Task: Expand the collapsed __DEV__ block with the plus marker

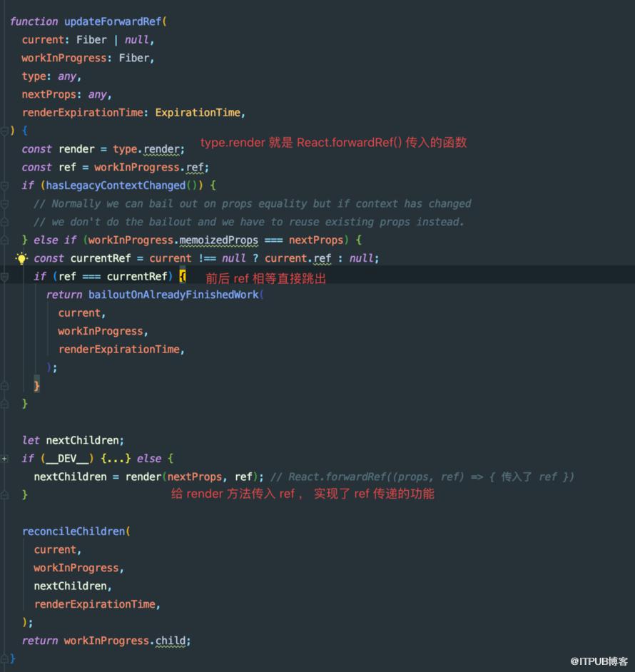Action: click(x=4, y=459)
